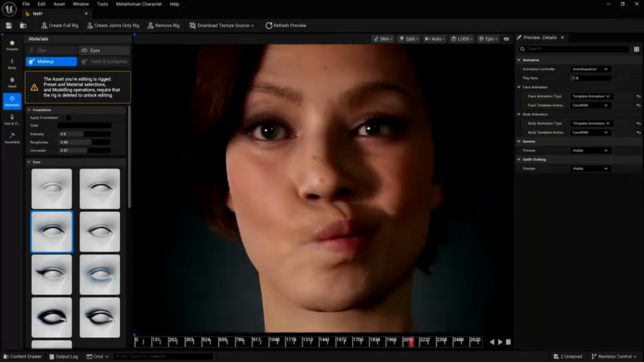Set Grooms Preview visibility toggle
644x362 pixels.
pos(591,150)
